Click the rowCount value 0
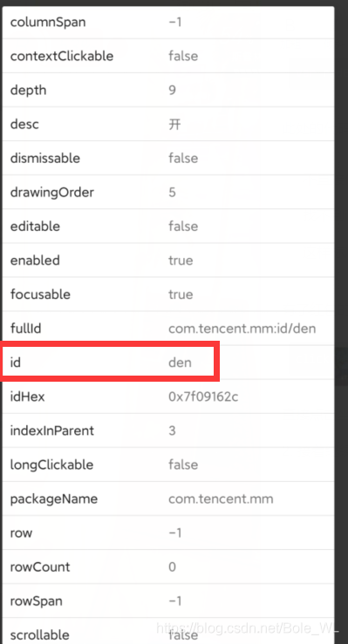The image size is (348, 644). [x=172, y=567]
